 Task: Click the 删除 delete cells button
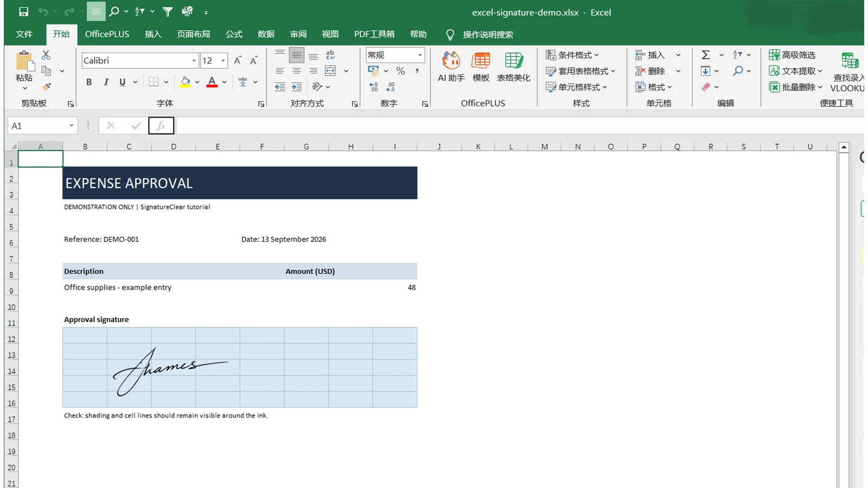[650, 71]
